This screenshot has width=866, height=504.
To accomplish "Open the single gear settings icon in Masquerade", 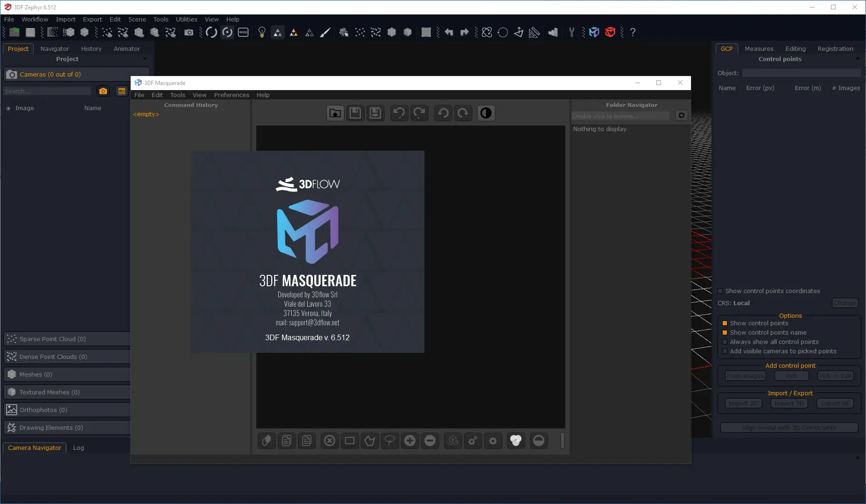I will (x=493, y=441).
